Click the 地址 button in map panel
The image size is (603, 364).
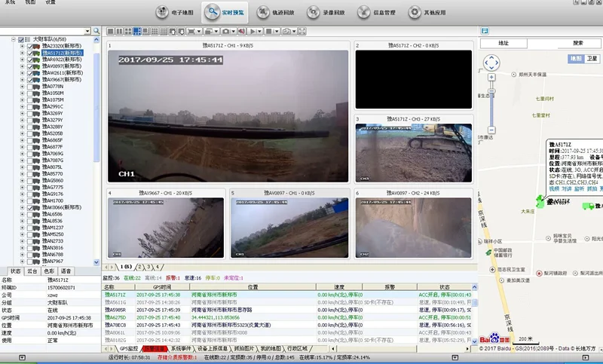tap(504, 43)
